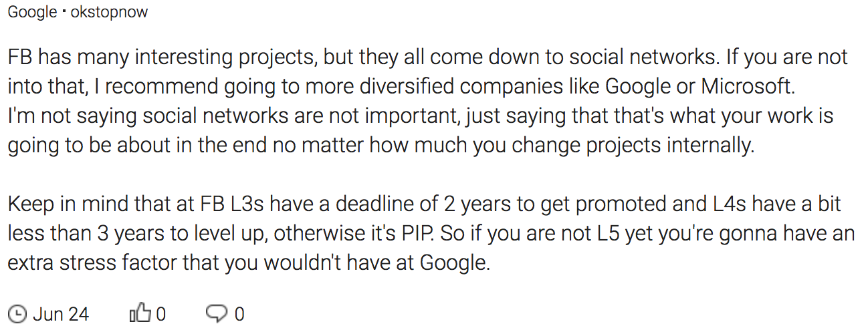The image size is (868, 330).
Task: Click the like count next to thumbs-up
Action: click(x=160, y=313)
